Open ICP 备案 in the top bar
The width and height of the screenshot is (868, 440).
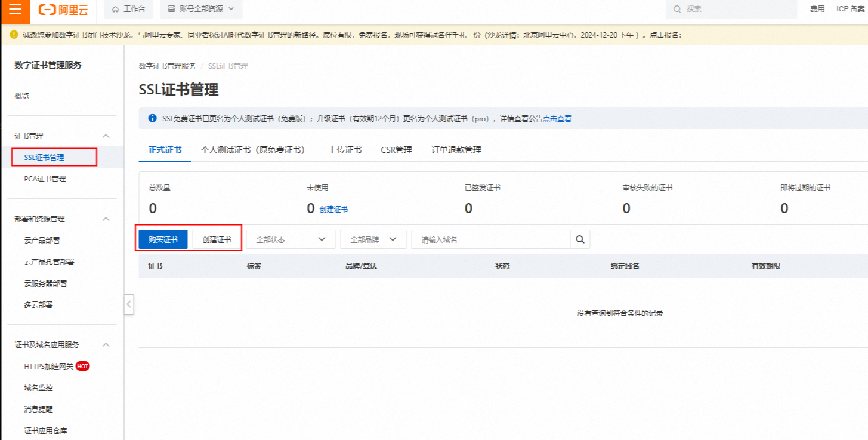852,9
